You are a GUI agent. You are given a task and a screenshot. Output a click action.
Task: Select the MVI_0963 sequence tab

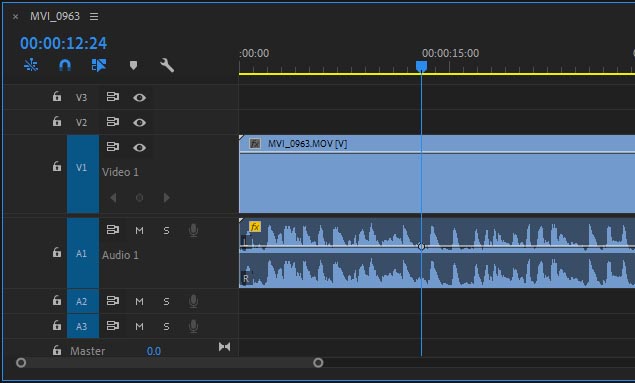point(55,16)
